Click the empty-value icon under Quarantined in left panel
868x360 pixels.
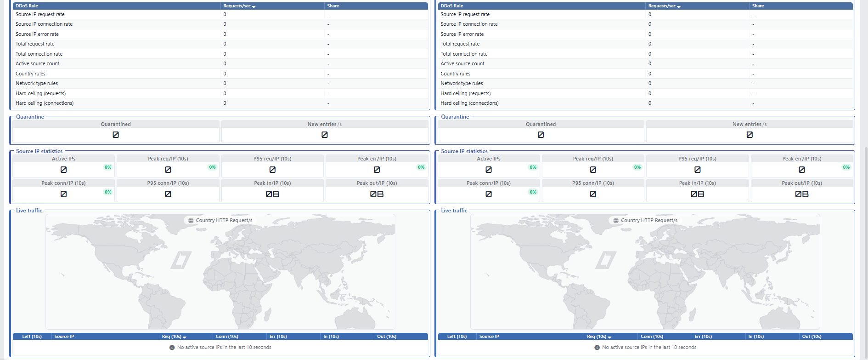click(116, 135)
